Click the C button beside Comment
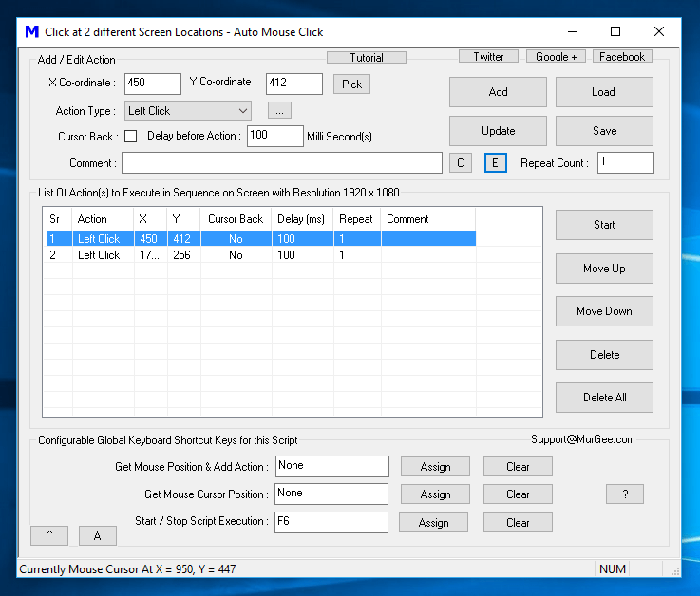The width and height of the screenshot is (700, 596). point(461,163)
